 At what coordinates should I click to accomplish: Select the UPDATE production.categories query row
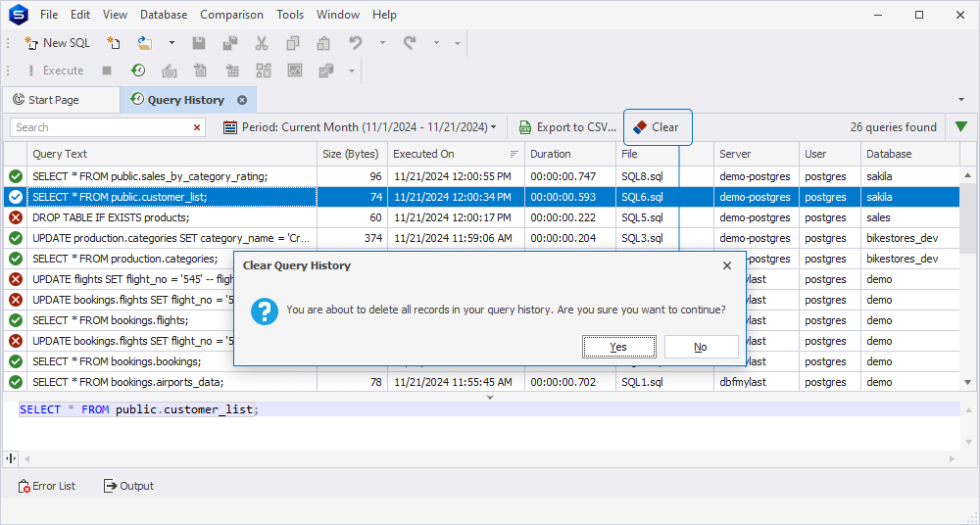(x=481, y=238)
